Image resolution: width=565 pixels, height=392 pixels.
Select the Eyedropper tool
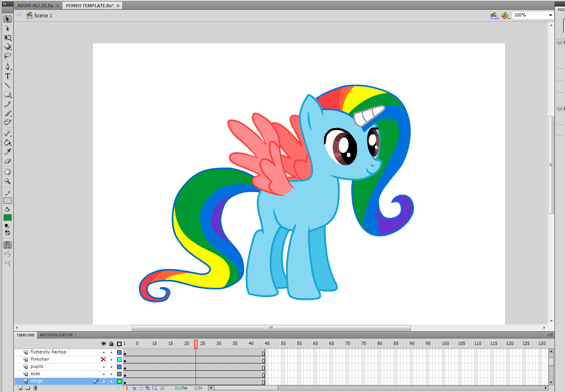(x=7, y=152)
